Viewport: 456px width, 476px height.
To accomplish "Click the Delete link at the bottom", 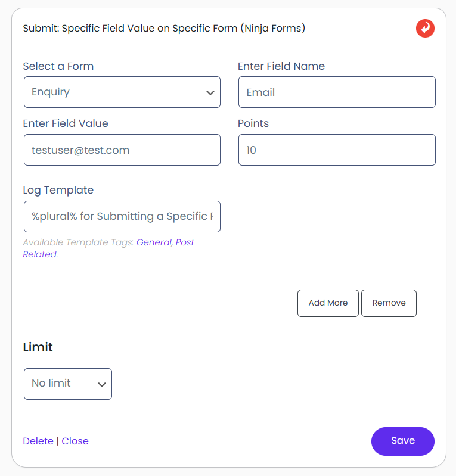I will [38, 441].
